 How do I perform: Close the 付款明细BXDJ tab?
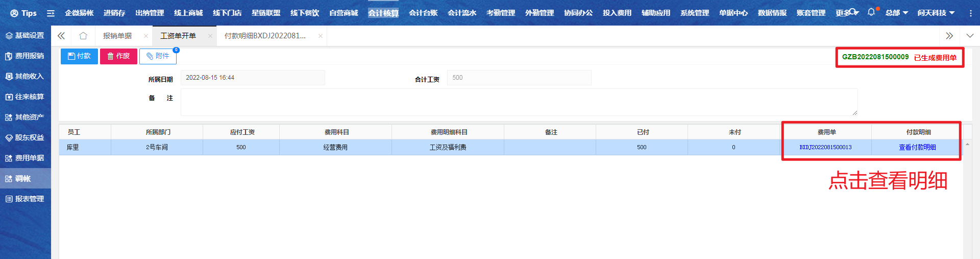pos(320,36)
